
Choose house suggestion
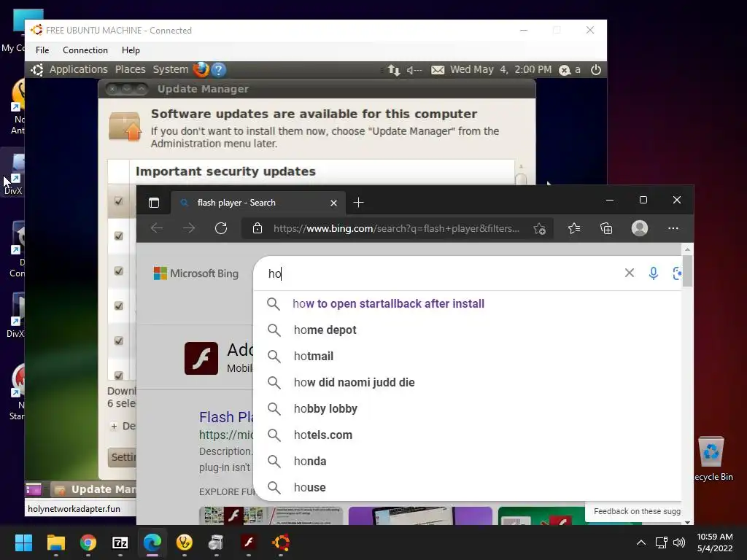click(468, 487)
